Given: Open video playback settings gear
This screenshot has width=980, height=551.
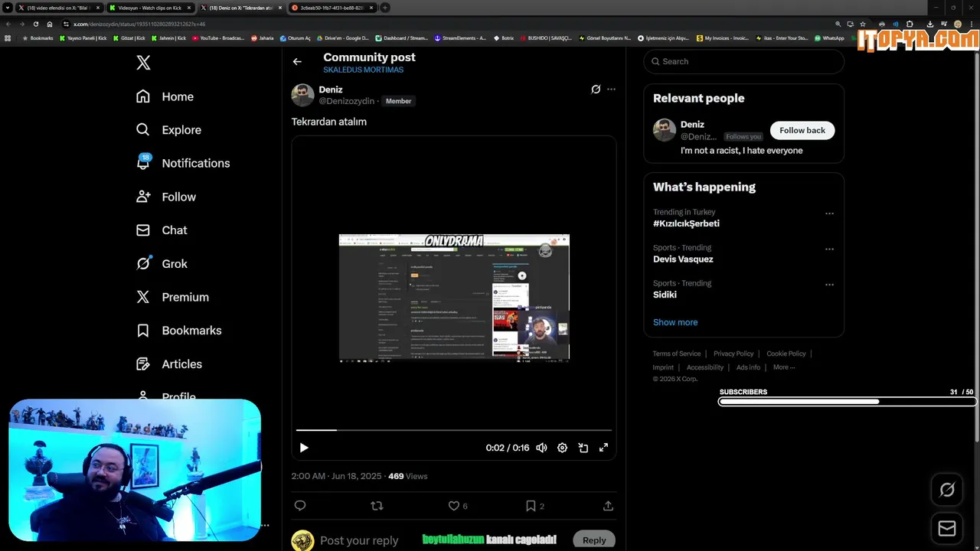Looking at the screenshot, I should pyautogui.click(x=562, y=448).
